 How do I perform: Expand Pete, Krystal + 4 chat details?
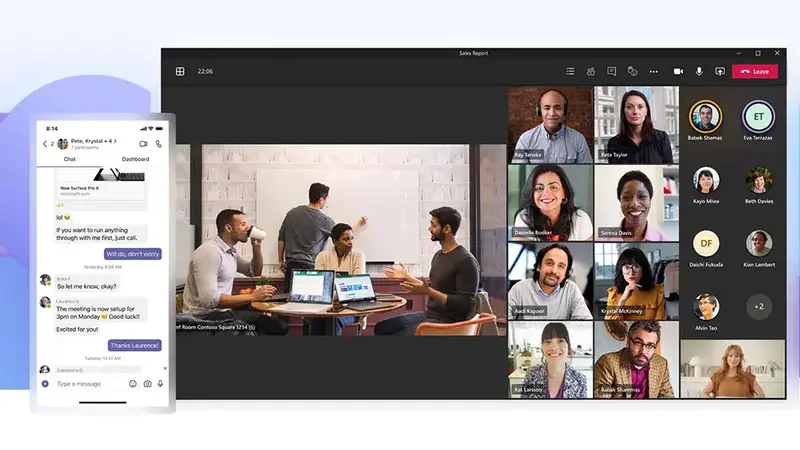pos(93,141)
